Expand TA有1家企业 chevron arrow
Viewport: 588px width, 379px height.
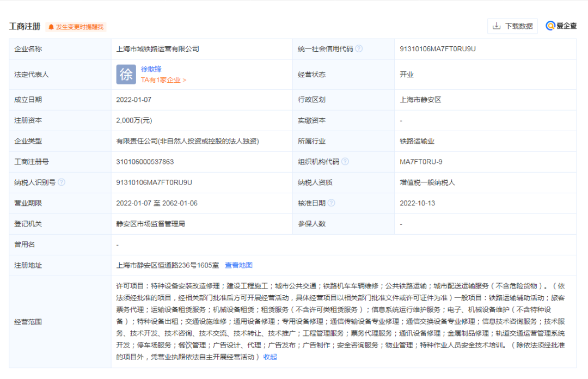[x=184, y=79]
